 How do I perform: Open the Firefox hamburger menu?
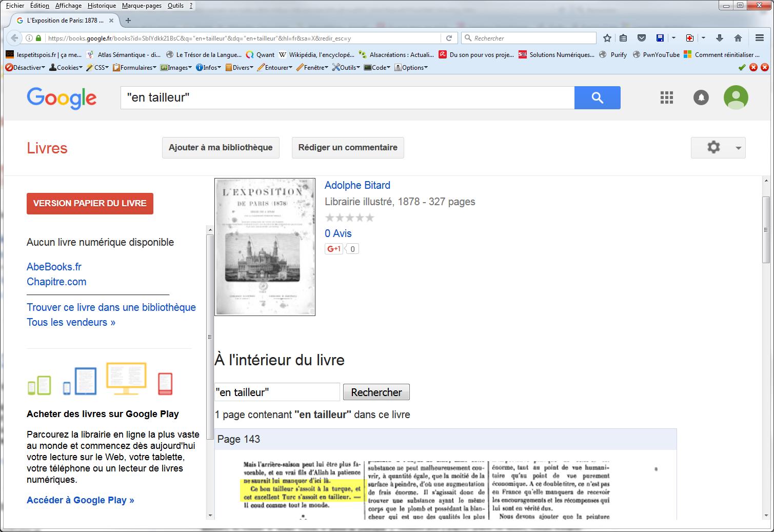click(x=760, y=38)
